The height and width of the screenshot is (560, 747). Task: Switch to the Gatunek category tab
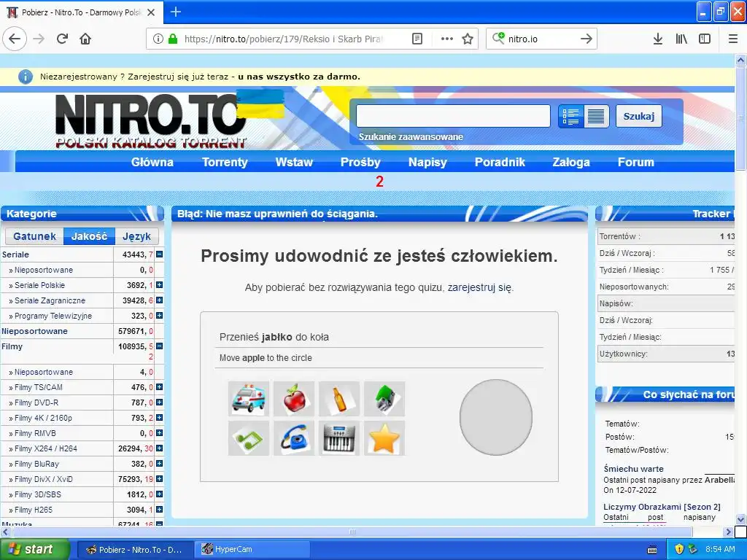point(34,236)
